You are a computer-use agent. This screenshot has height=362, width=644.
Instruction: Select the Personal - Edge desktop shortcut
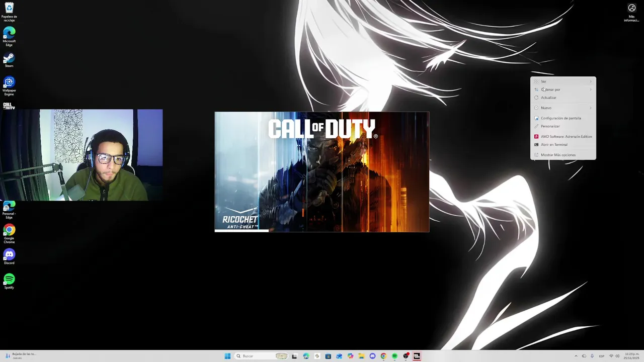(9, 210)
